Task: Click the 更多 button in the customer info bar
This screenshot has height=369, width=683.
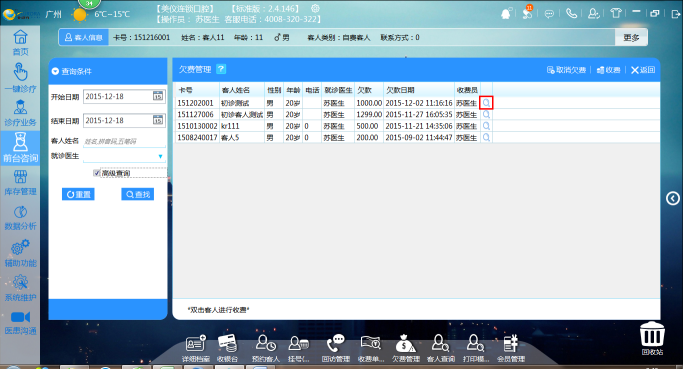Action: click(631, 37)
